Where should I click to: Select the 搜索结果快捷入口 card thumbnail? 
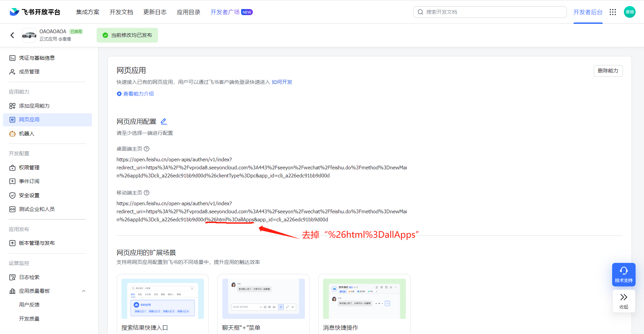[x=163, y=299]
